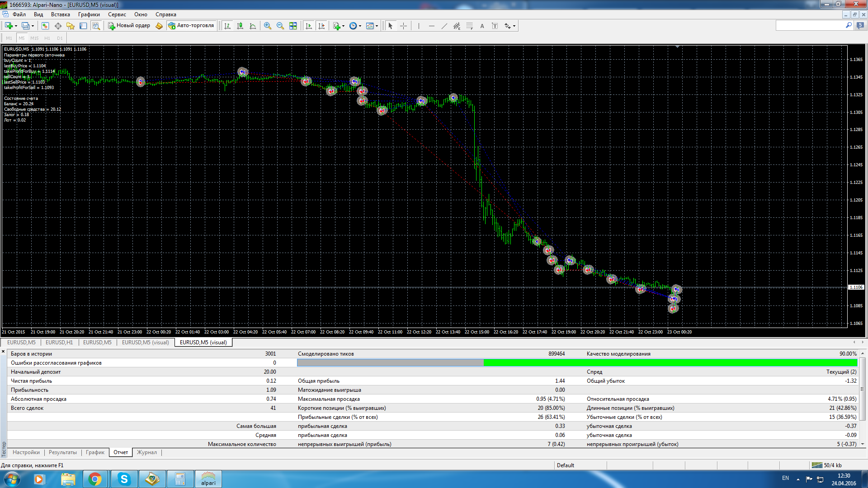Open the График tester tab
This screenshot has height=488, width=868.
pos(95,452)
